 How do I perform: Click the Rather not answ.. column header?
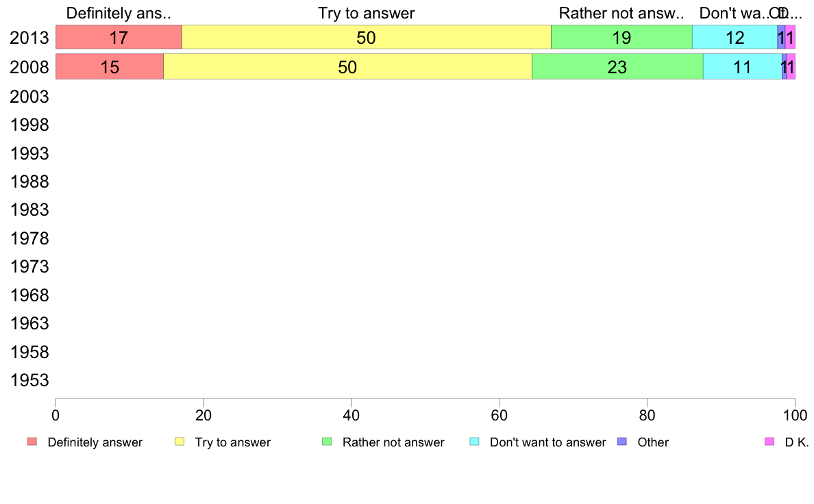pyautogui.click(x=621, y=13)
